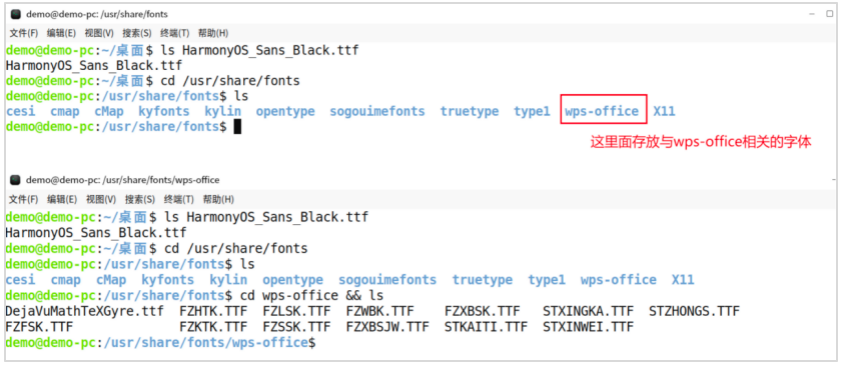Open 文件(F) menu in the top terminal

[x=24, y=33]
